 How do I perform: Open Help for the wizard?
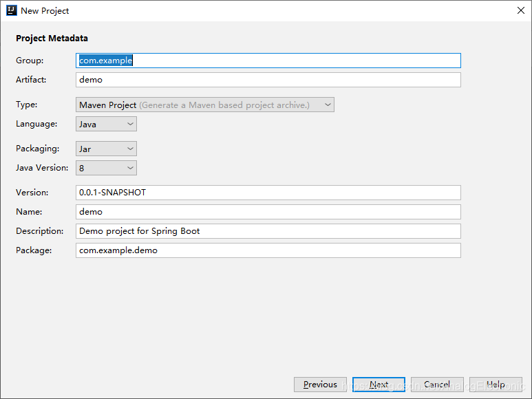[x=496, y=385]
